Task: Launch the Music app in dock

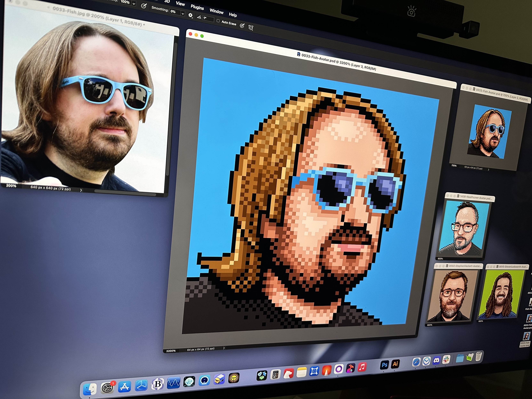Action: (362, 367)
